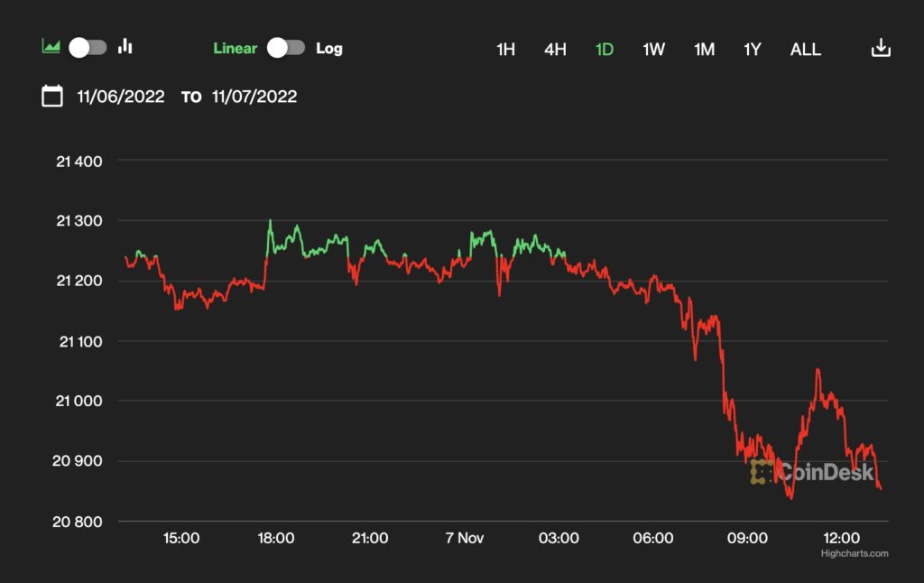Click the CoinDesk watermark logo
Screen dimensions: 924x583
pyautogui.click(x=812, y=471)
